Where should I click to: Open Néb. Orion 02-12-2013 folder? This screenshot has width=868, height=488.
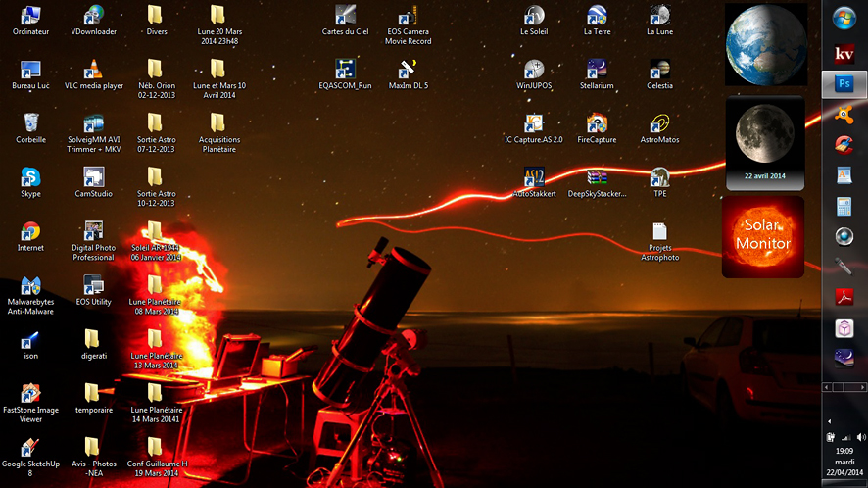156,78
